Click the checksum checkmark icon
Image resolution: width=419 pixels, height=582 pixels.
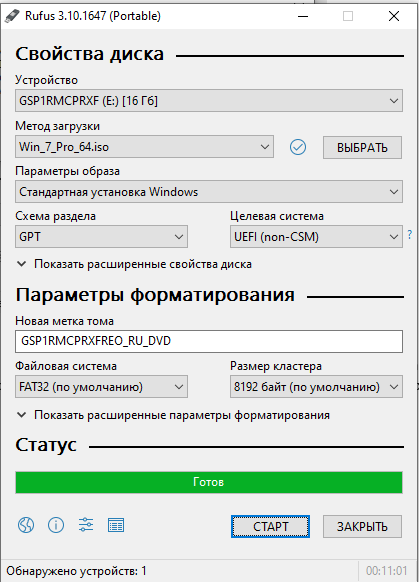298,147
